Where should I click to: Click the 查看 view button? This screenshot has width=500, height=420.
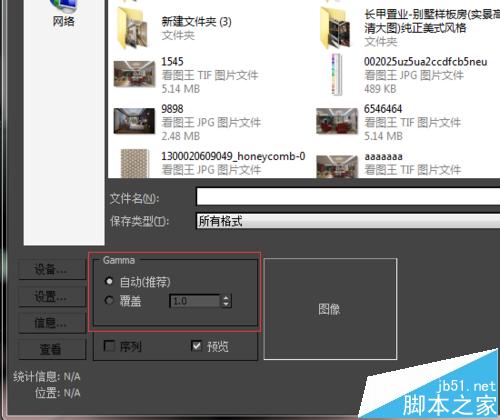[52, 349]
